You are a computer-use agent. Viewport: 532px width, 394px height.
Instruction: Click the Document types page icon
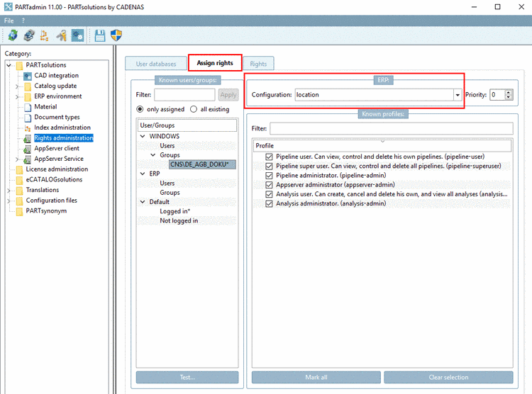28,118
